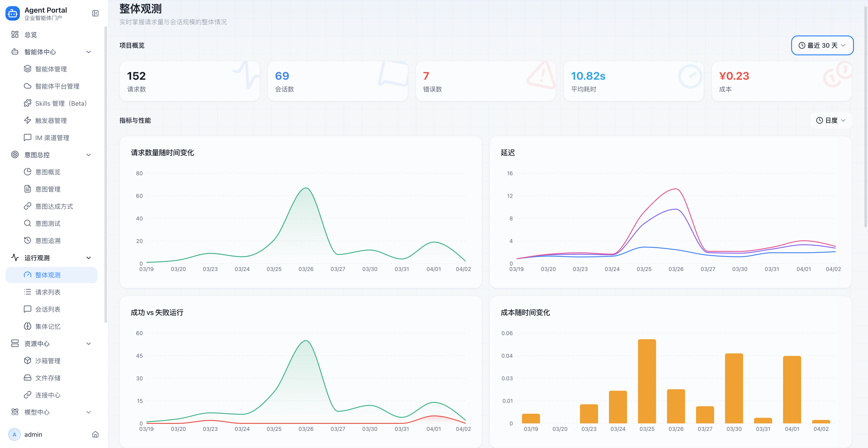Click the 意图追溯 history icon

pos(28,240)
